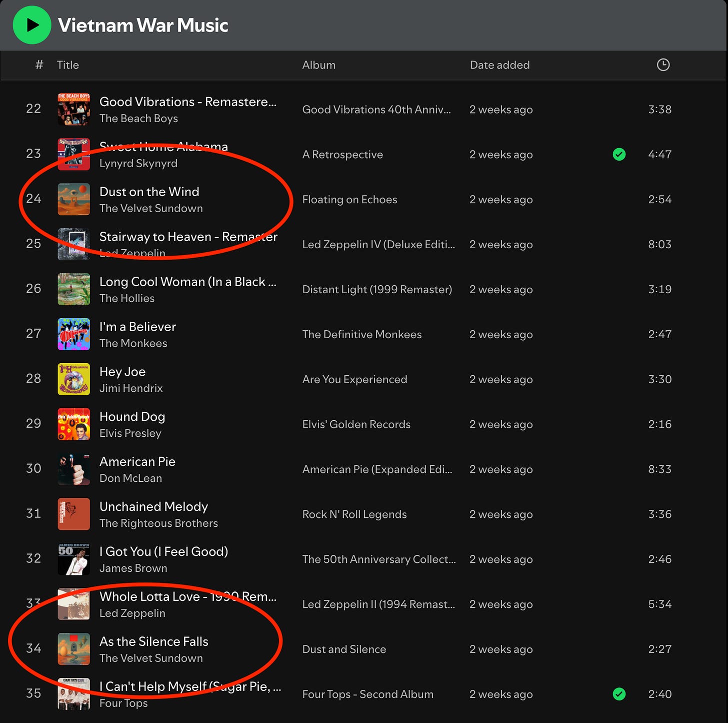Sort tracks by Title column header
This screenshot has width=728, height=723.
tap(68, 65)
